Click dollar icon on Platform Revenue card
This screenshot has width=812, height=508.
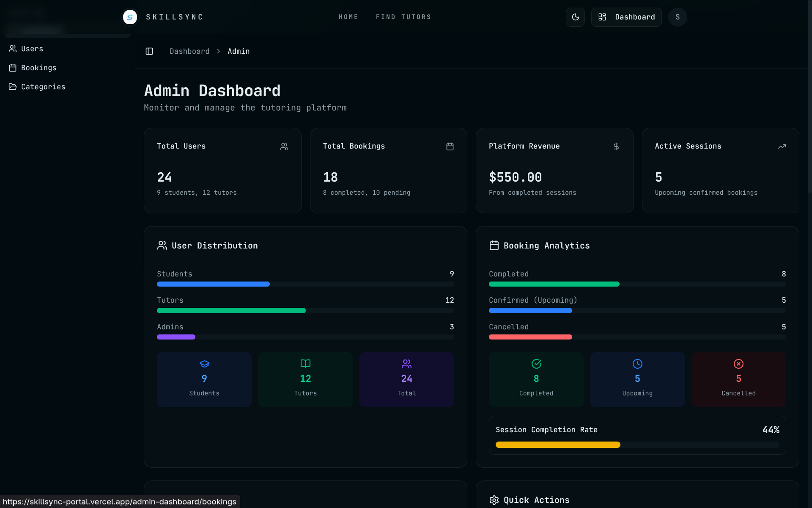tap(616, 146)
